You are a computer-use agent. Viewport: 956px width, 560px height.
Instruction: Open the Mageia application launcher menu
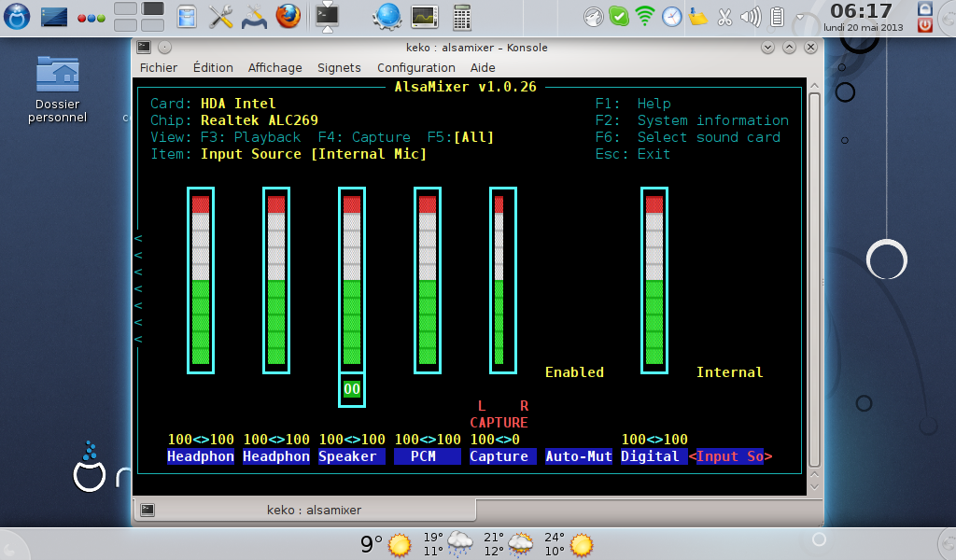pos(17,17)
